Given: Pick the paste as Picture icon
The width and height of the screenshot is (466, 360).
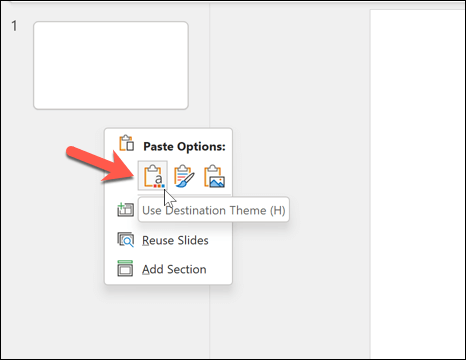Looking at the screenshot, I should pyautogui.click(x=214, y=176).
